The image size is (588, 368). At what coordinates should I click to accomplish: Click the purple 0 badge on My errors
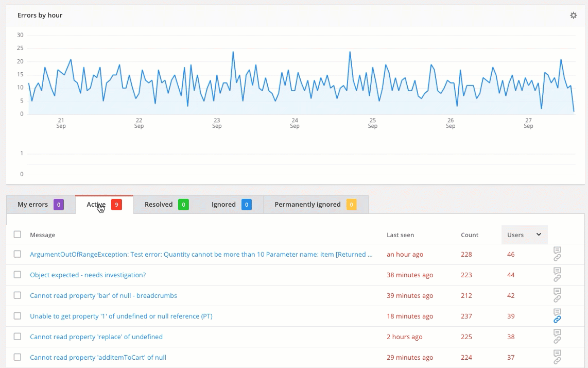pos(59,205)
